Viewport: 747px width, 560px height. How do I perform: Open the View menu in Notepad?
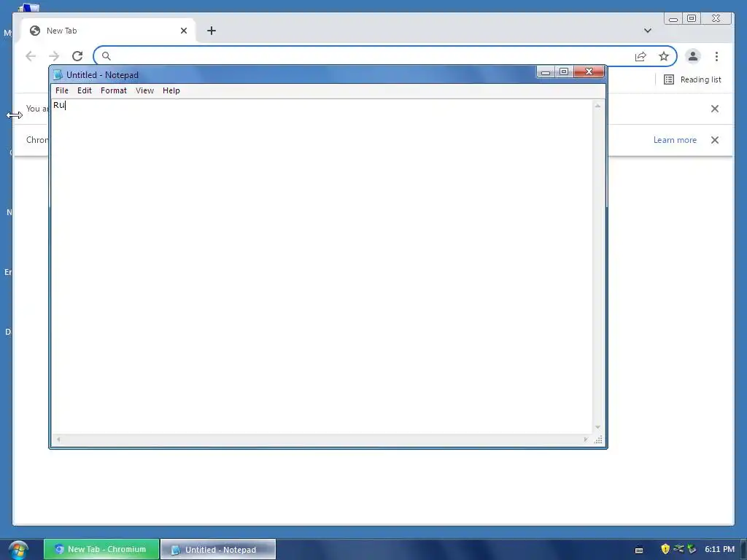pyautogui.click(x=144, y=90)
